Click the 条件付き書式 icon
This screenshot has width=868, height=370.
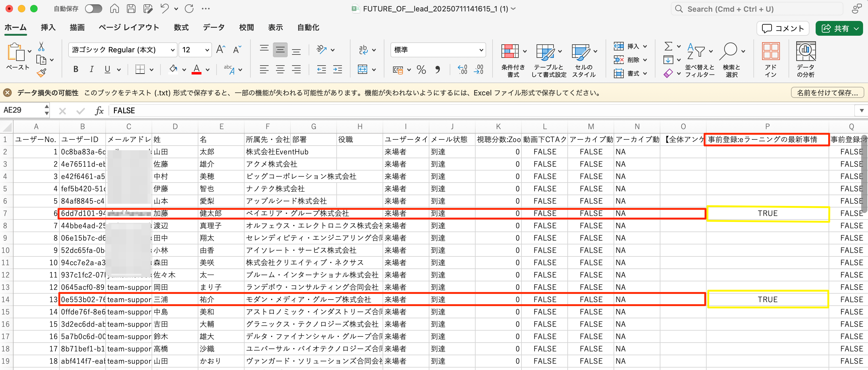pyautogui.click(x=510, y=51)
